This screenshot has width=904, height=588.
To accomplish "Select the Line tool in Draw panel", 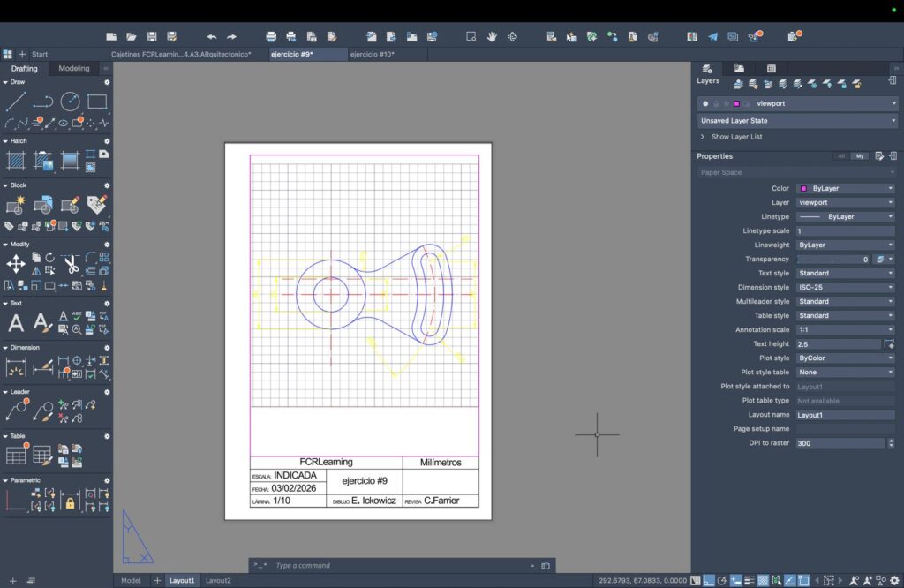I will 16,102.
